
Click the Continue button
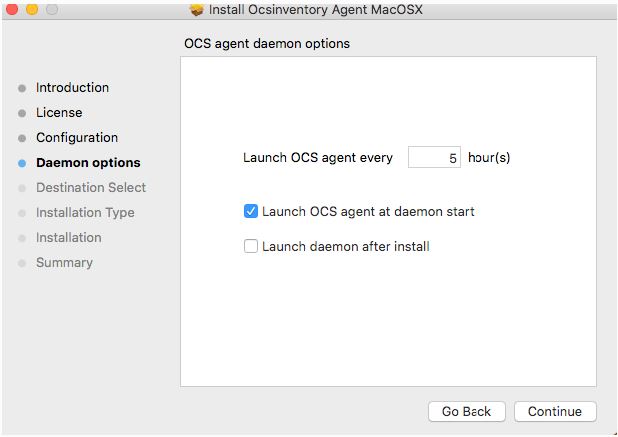[555, 411]
